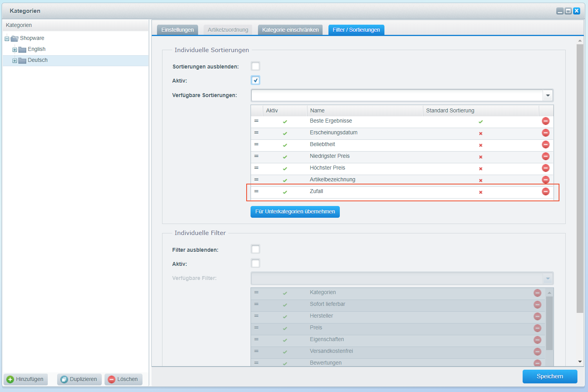Click standard sorting checkmark for Beste Ergebnisse

click(x=481, y=122)
